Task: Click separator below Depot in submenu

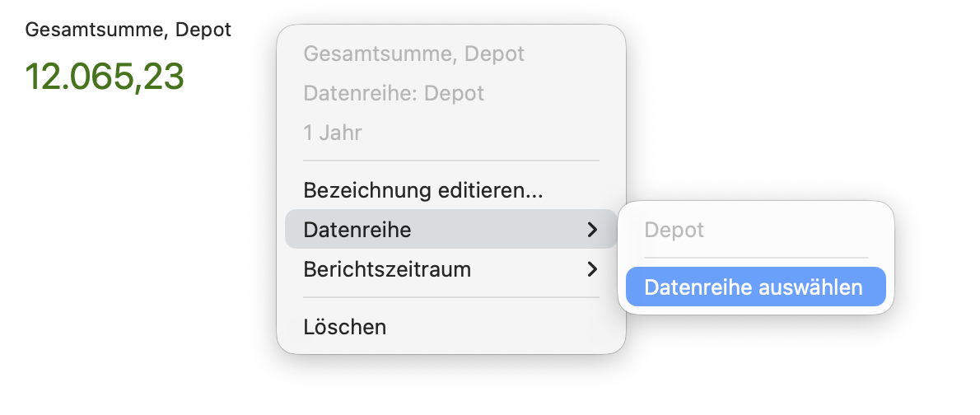Action: (x=756, y=258)
